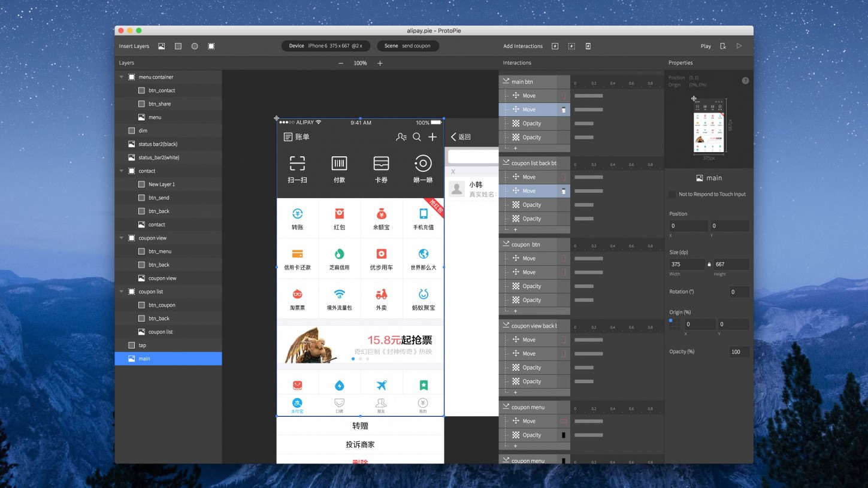This screenshot has height=488, width=868.
Task: Click the 返回 back link on the contact screen
Action: (x=461, y=137)
